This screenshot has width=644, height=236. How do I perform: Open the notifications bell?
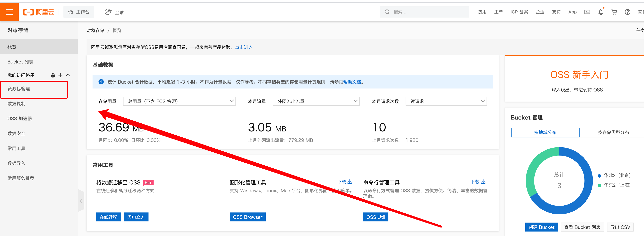(601, 12)
